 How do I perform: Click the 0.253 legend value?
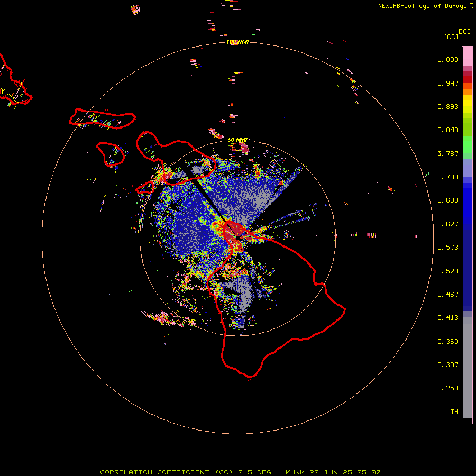click(448, 388)
